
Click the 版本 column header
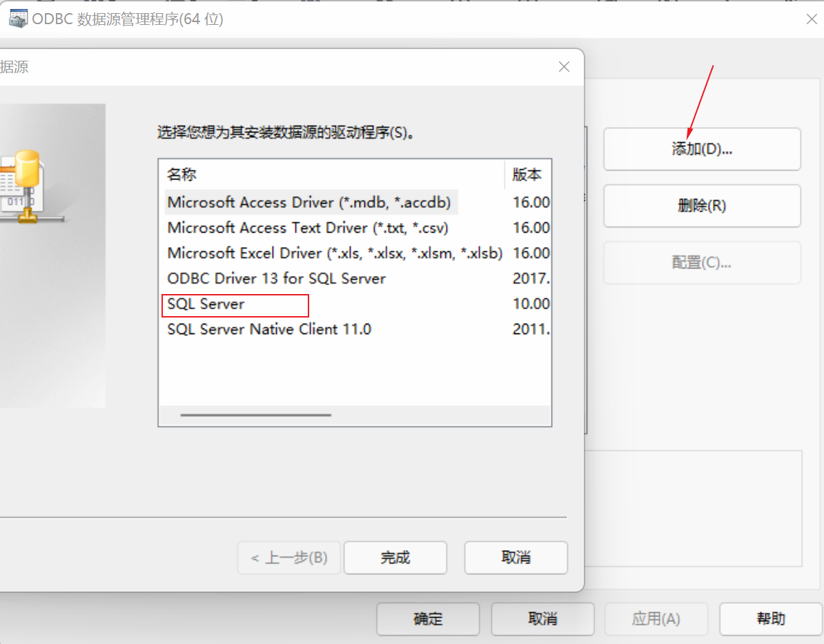coord(528,175)
